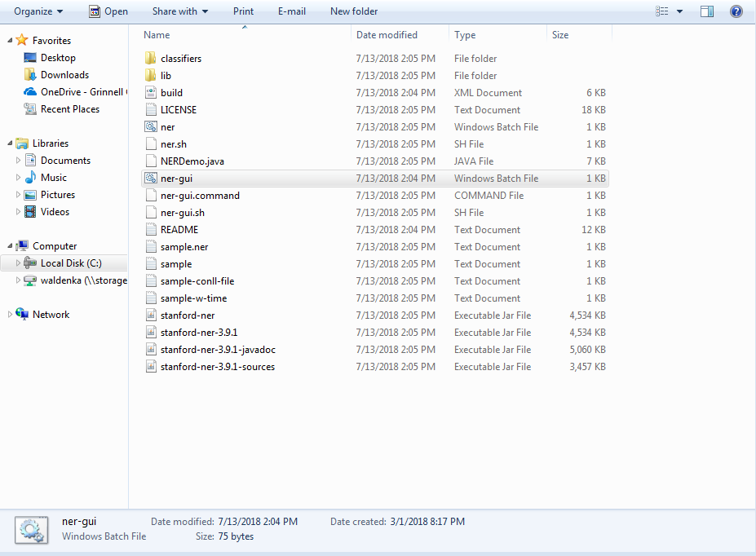Toggle the preview pane icon
This screenshot has height=556, width=756.
tap(707, 11)
